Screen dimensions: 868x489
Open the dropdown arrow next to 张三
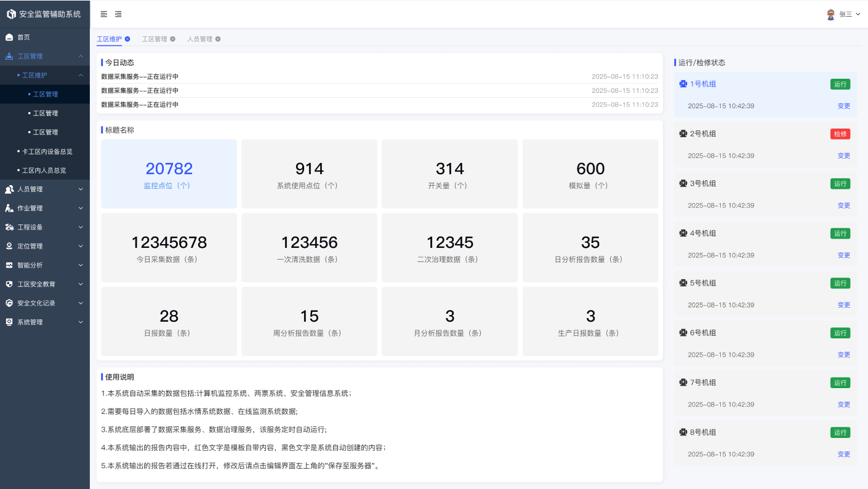(x=858, y=14)
